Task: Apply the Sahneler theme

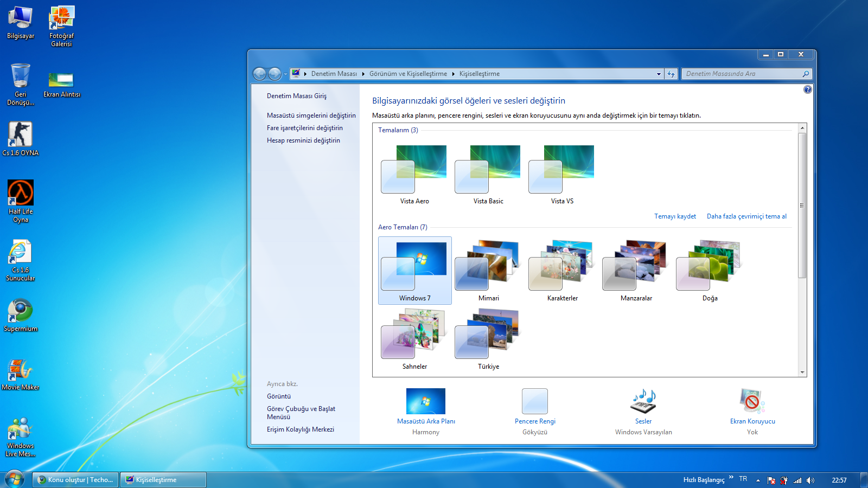Action: 415,339
